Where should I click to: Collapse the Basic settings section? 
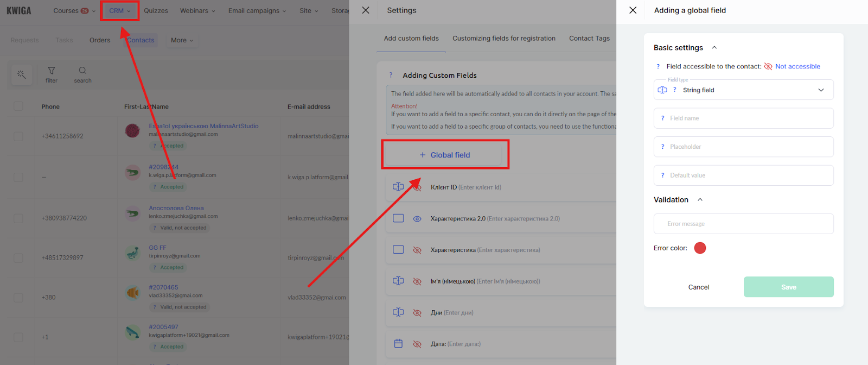tap(714, 48)
